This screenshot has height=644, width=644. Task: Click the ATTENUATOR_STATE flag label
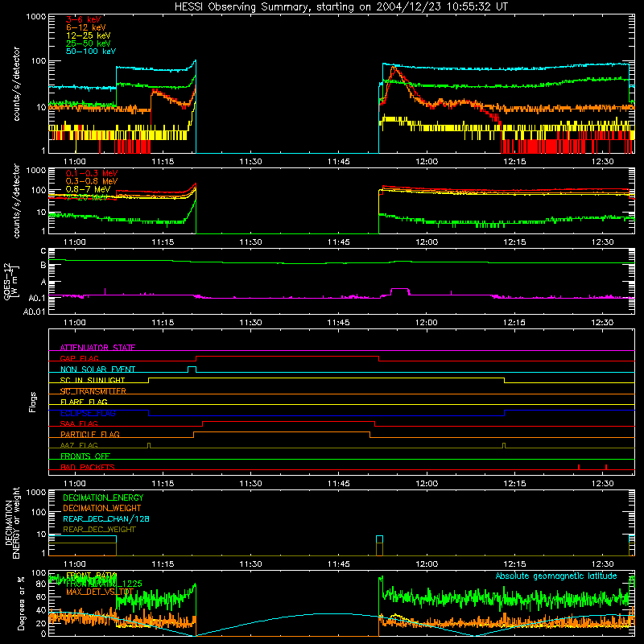tap(97, 348)
